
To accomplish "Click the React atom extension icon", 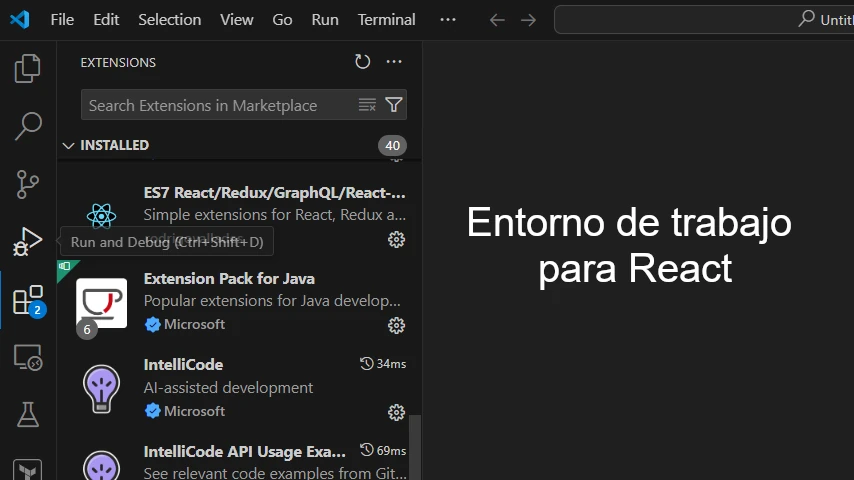I will (x=101, y=216).
